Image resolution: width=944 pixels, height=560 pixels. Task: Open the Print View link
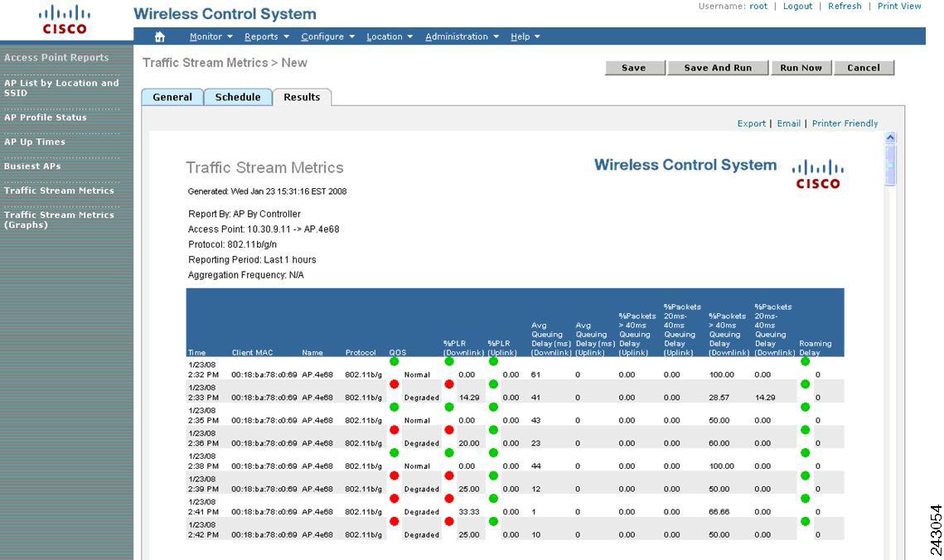pos(899,6)
